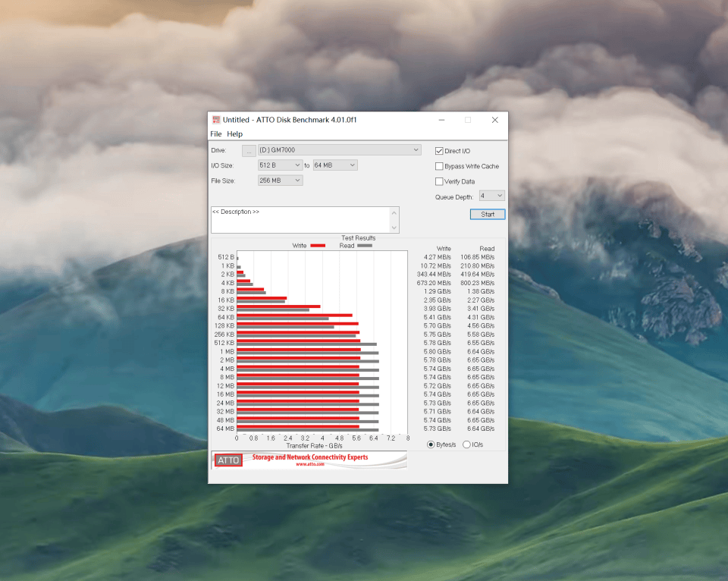Open the Queue Depth dropdown
The width and height of the screenshot is (728, 581).
tap(491, 196)
